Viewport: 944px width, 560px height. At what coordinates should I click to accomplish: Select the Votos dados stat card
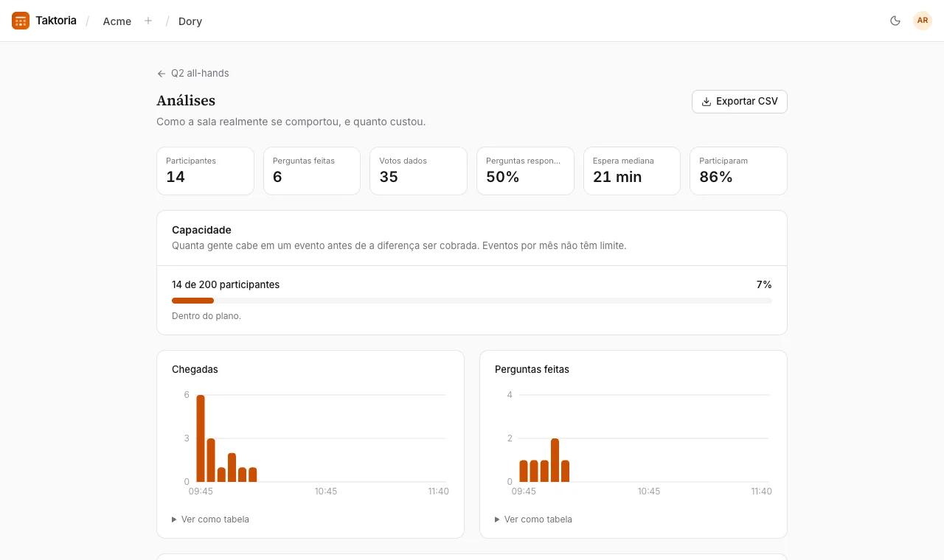pos(418,171)
